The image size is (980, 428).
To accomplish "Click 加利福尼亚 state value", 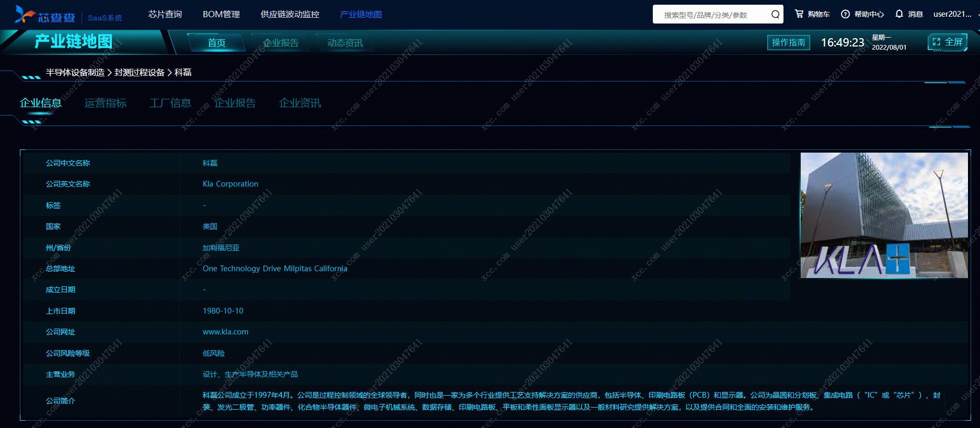I will (x=221, y=248).
